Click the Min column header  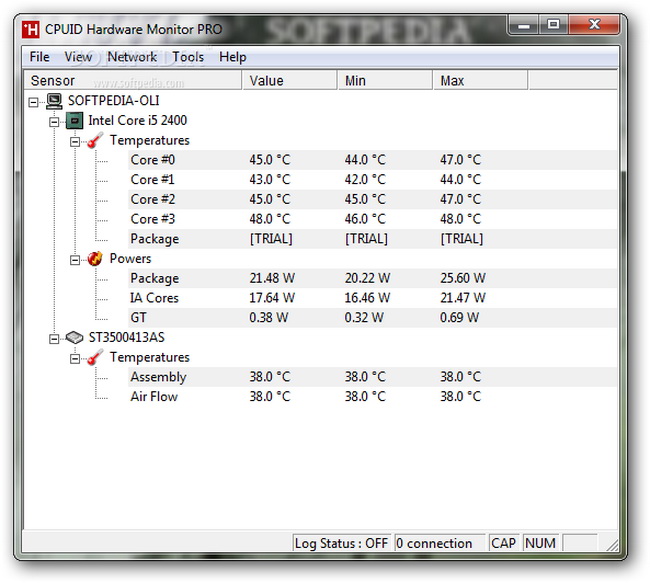point(385,80)
